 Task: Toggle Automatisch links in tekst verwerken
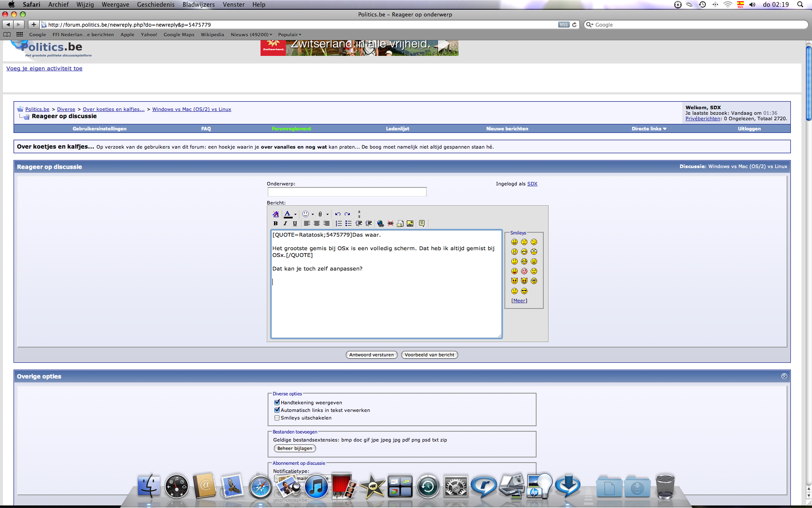click(277, 410)
